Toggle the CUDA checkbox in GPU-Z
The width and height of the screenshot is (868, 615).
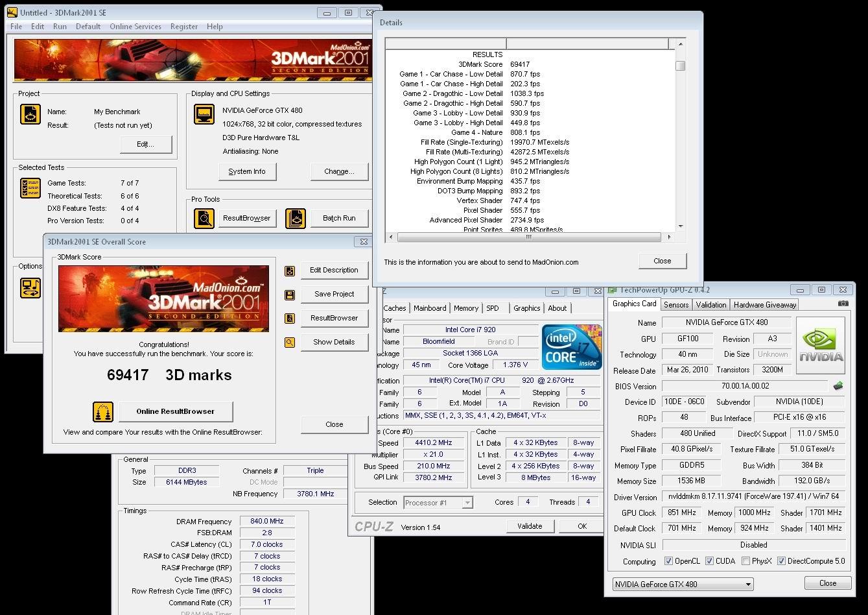click(x=709, y=561)
